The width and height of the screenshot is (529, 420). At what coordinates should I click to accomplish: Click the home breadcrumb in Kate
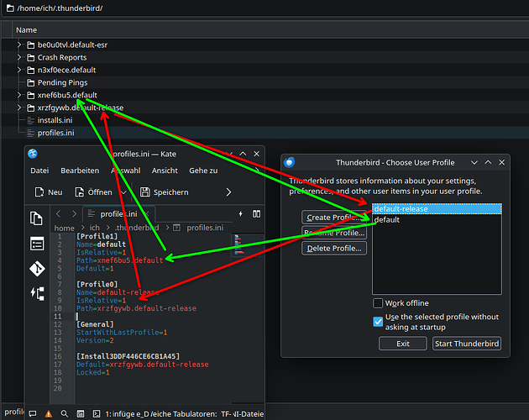click(64, 228)
